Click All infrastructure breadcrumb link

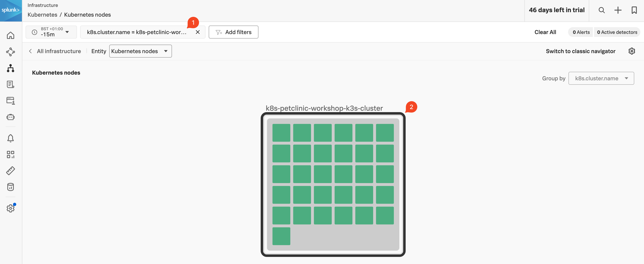[x=59, y=51]
